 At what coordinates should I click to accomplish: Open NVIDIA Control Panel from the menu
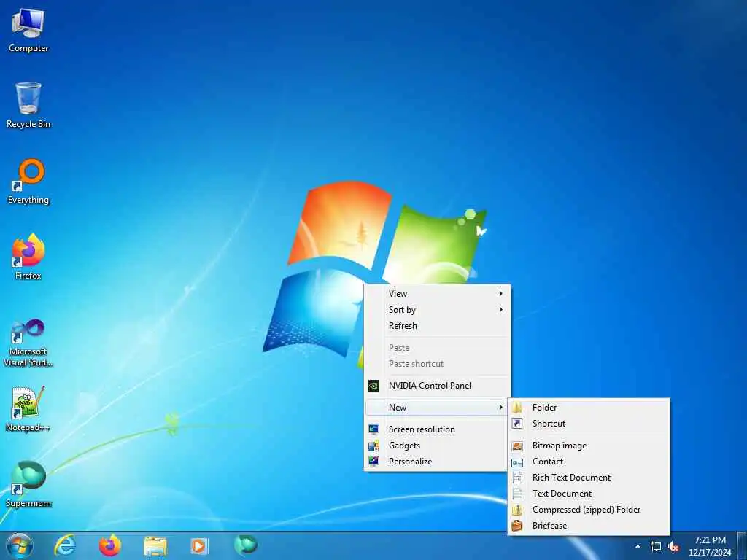tap(437, 386)
